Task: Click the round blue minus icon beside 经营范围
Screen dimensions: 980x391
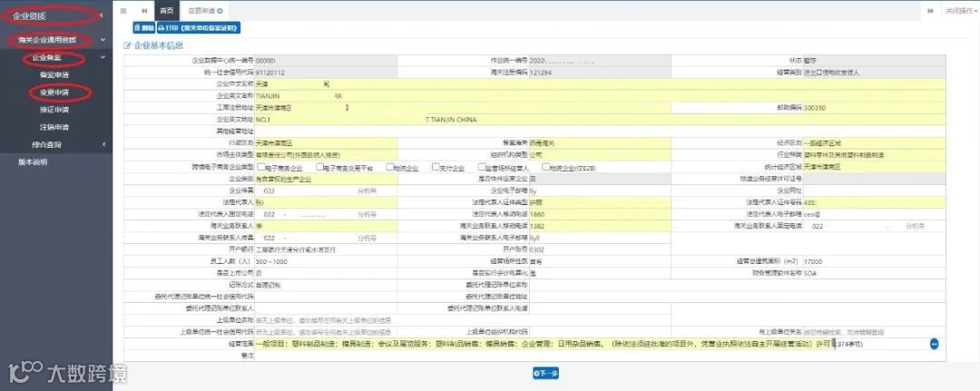Action: coord(935,344)
